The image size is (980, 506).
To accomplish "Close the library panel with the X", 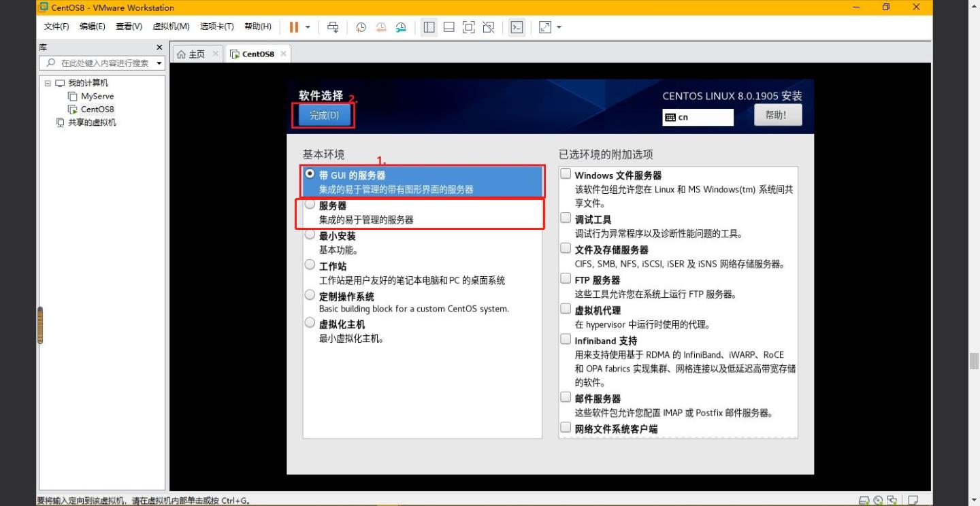I will (x=159, y=48).
